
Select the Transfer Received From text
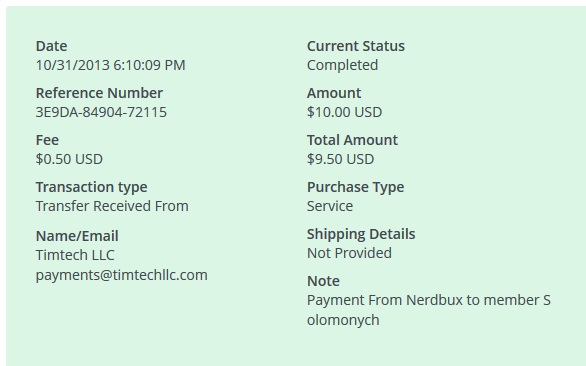pyautogui.click(x=112, y=206)
